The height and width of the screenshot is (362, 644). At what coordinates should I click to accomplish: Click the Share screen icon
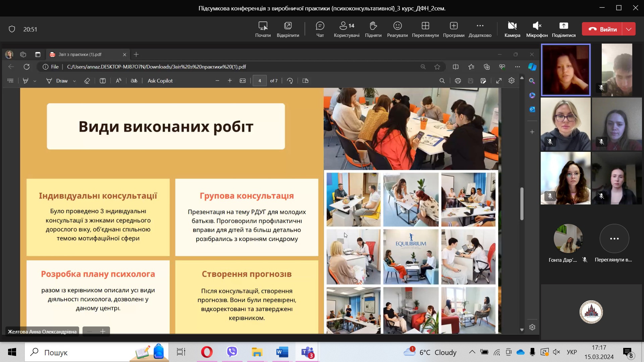563,29
